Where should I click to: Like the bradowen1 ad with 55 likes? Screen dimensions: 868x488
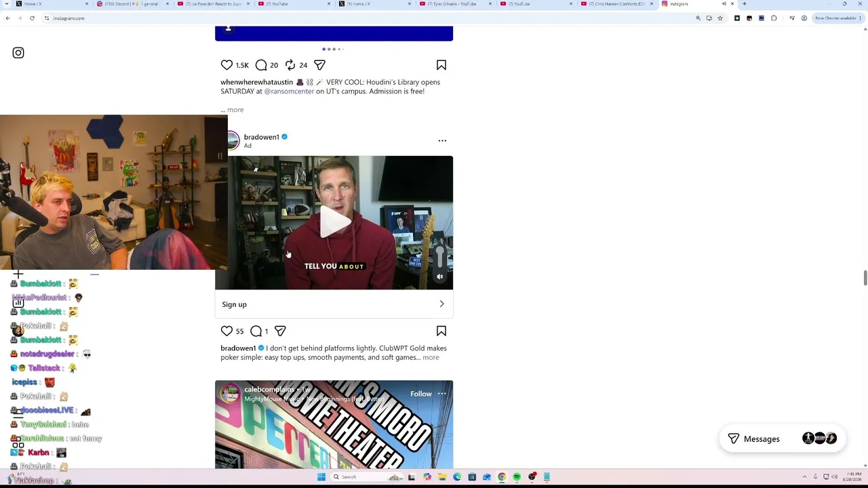[x=226, y=331]
